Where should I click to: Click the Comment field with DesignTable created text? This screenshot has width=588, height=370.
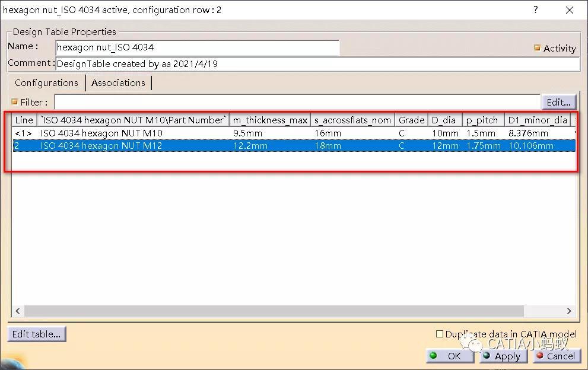317,63
